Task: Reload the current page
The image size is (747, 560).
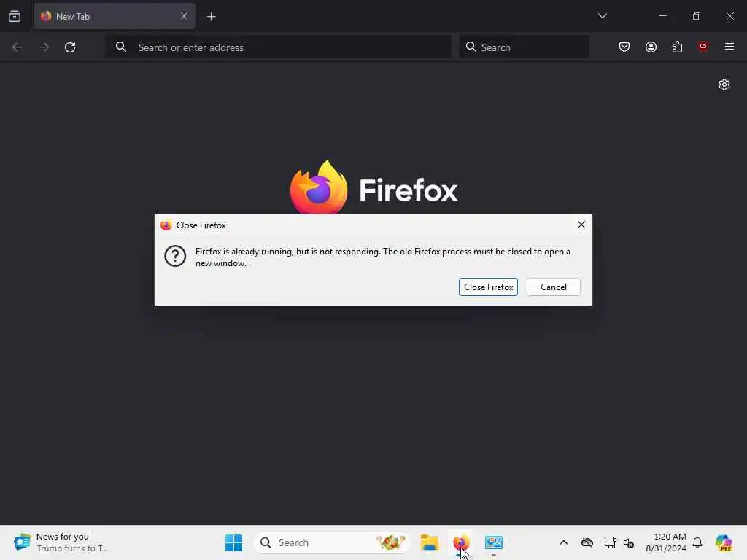Action: (x=70, y=47)
